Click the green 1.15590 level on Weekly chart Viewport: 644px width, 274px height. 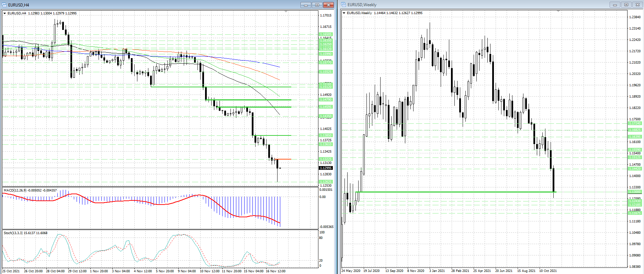635,150
